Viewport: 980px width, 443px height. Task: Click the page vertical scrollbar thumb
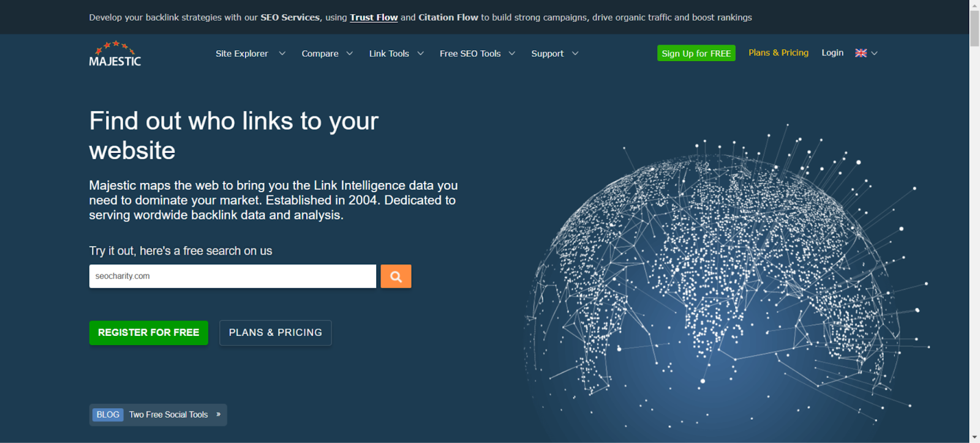click(x=974, y=28)
